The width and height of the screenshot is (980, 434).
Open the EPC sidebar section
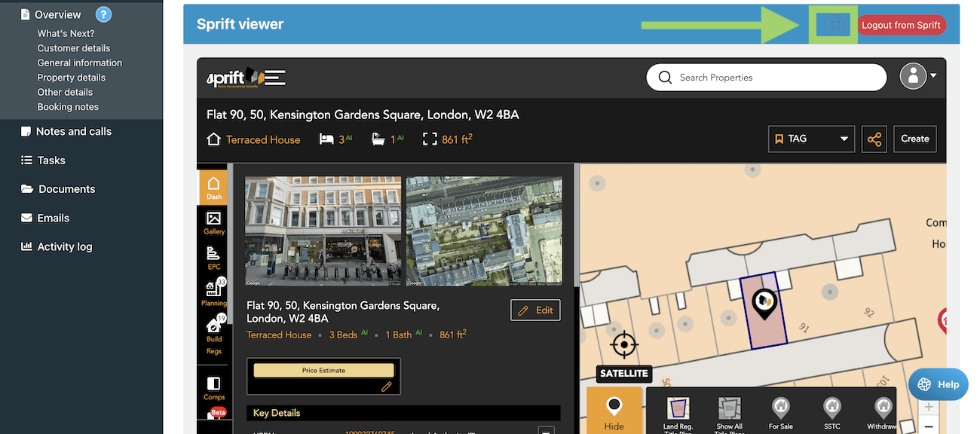[x=214, y=258]
